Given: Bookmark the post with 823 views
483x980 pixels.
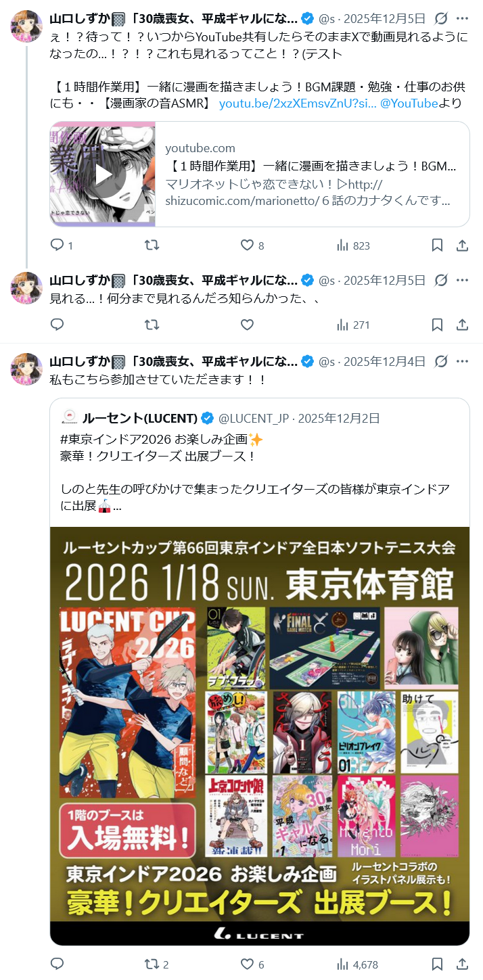Looking at the screenshot, I should 437,245.
